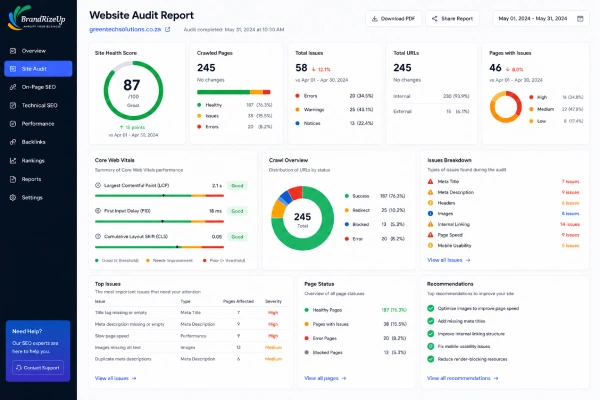
Task: Click the Severity column header in Top Issues
Action: (x=273, y=302)
